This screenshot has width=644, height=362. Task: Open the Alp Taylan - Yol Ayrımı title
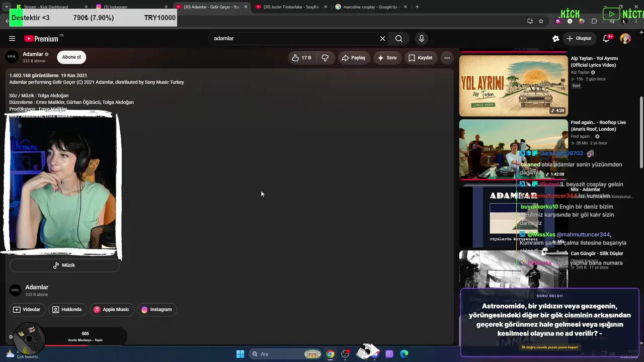pos(594,62)
